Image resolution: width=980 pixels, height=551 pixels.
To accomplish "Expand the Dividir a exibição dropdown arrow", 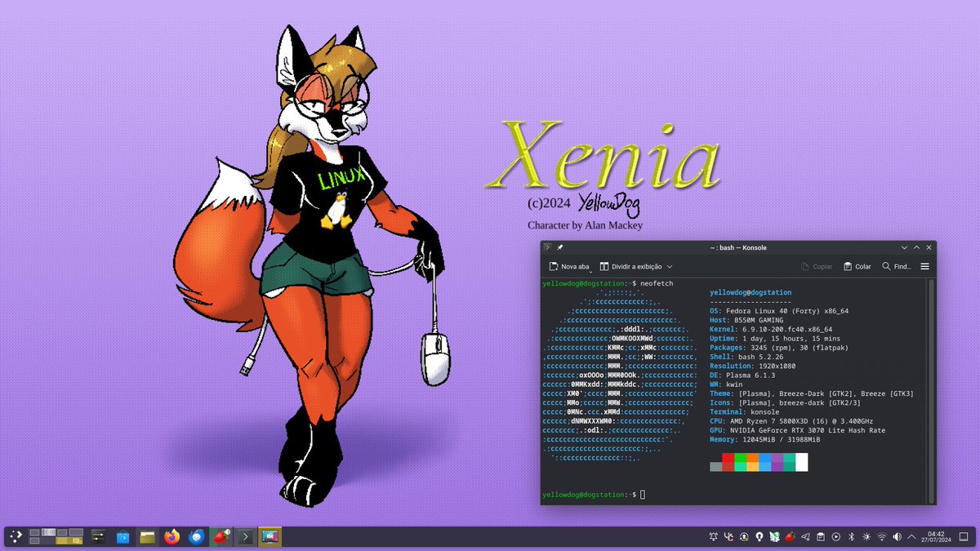I will click(x=670, y=266).
